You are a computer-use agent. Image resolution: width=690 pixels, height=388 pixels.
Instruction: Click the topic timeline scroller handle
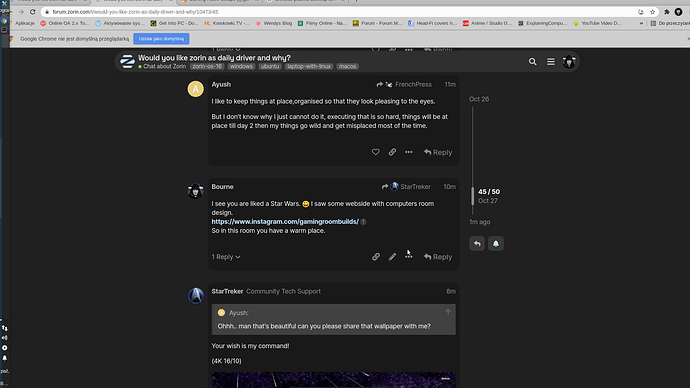click(473, 196)
